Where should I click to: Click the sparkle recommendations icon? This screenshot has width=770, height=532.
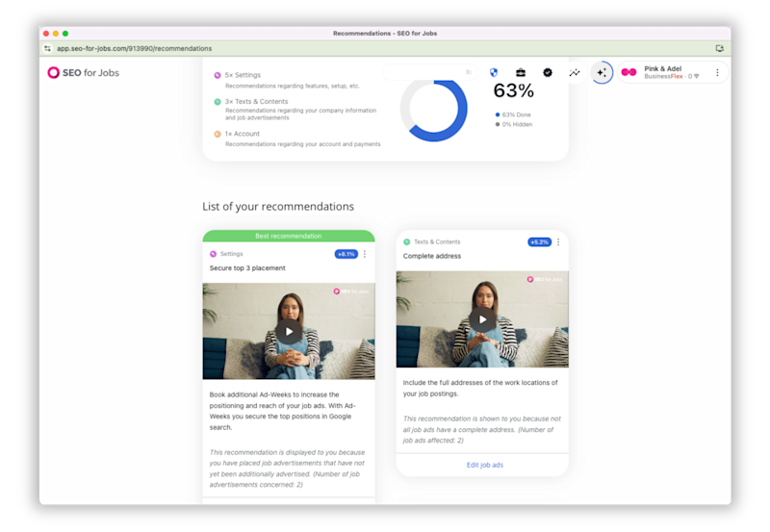pos(602,73)
